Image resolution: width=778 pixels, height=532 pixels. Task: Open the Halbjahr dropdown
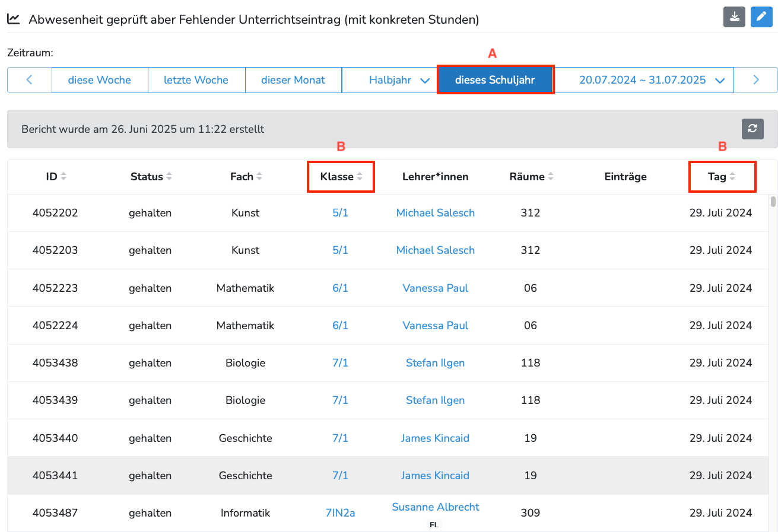398,80
